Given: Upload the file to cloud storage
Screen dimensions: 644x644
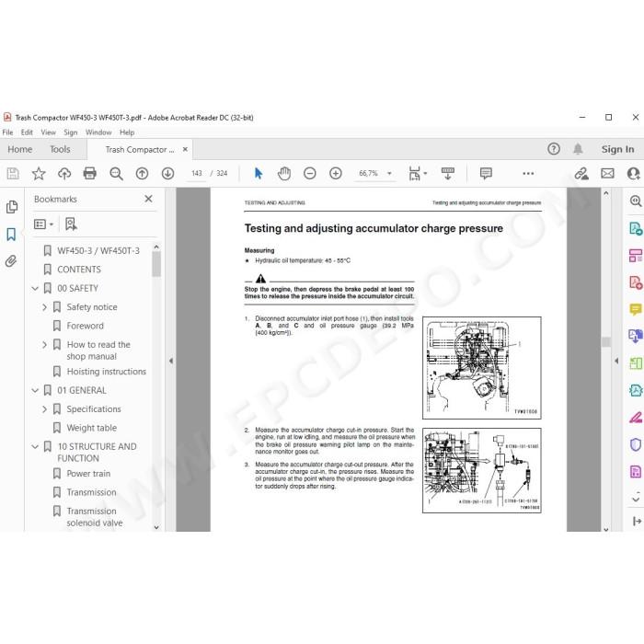Looking at the screenshot, I should (64, 174).
